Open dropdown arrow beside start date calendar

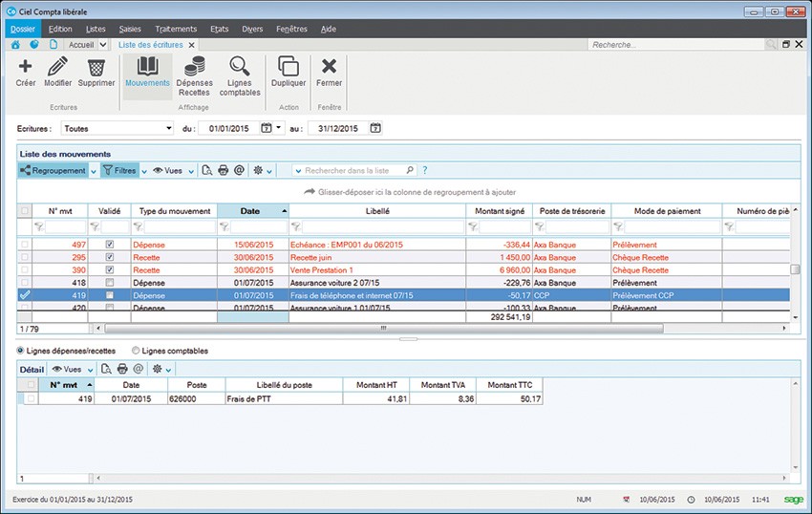[x=279, y=127]
